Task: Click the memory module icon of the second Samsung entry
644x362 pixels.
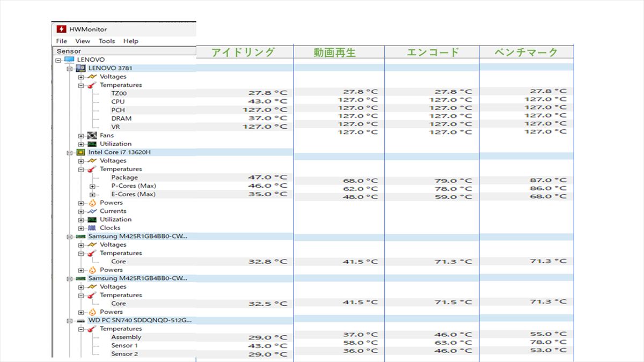Action: tap(80, 278)
